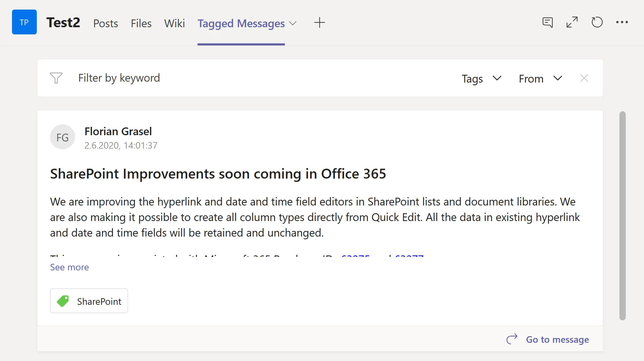Refresh the tab using the reload icon
The width and height of the screenshot is (644, 361).
click(597, 22)
